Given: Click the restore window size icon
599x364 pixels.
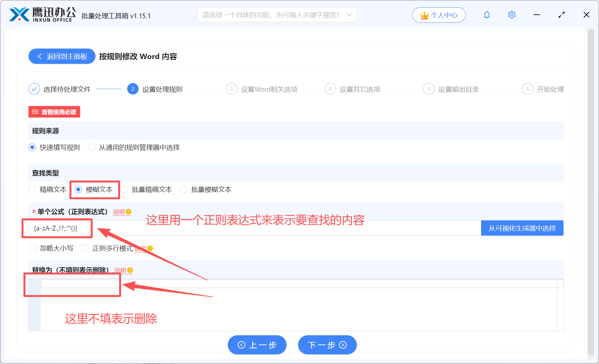Looking at the screenshot, I should pos(561,15).
